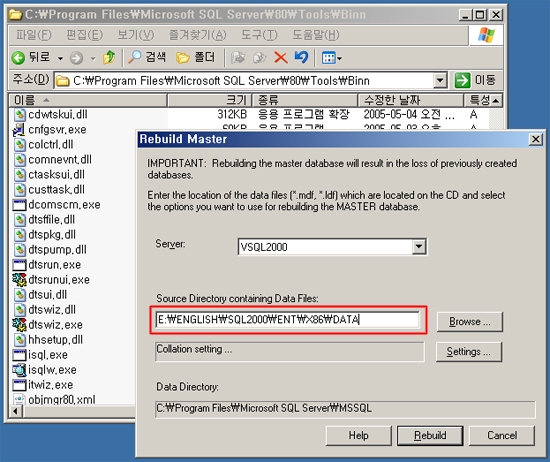Open the Forward button history dropdown arrow
Viewport: 550px width, 462px height.
93,58
